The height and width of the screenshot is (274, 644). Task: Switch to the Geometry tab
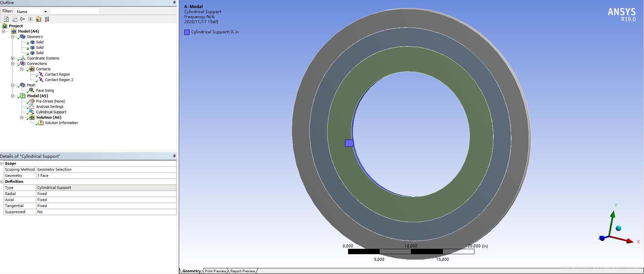[191, 271]
